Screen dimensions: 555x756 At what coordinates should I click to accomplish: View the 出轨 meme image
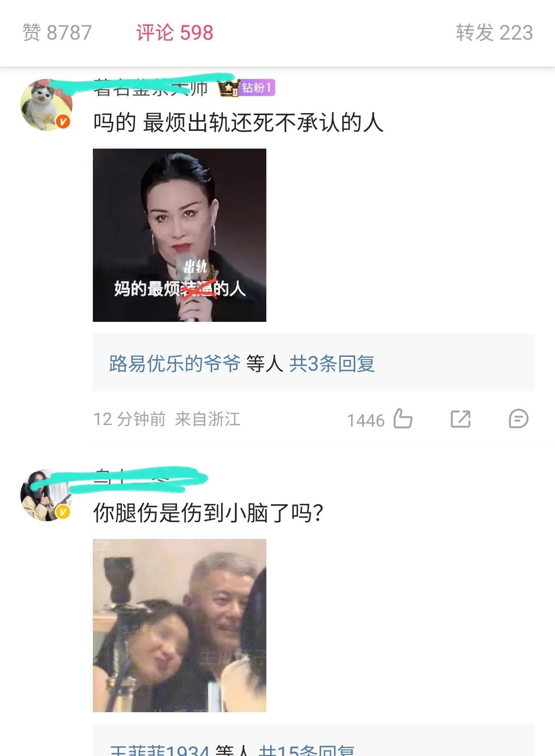coord(180,235)
